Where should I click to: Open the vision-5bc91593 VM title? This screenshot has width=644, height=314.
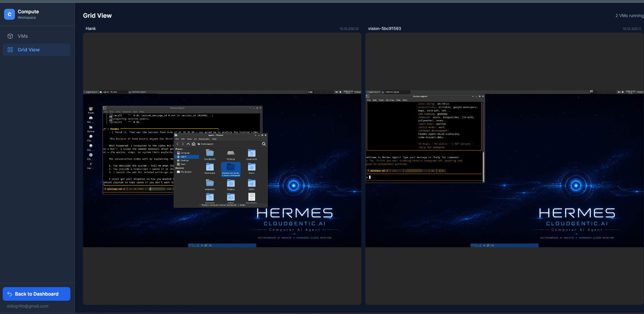click(x=384, y=29)
